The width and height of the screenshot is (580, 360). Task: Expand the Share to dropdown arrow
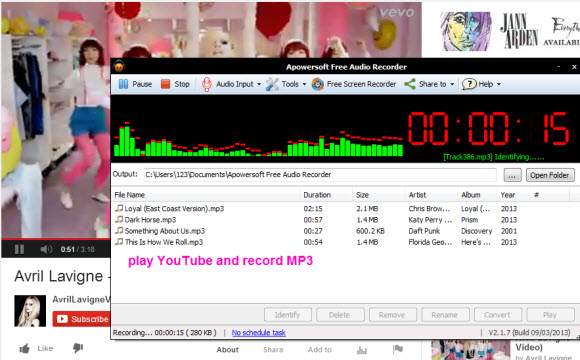[x=452, y=85]
